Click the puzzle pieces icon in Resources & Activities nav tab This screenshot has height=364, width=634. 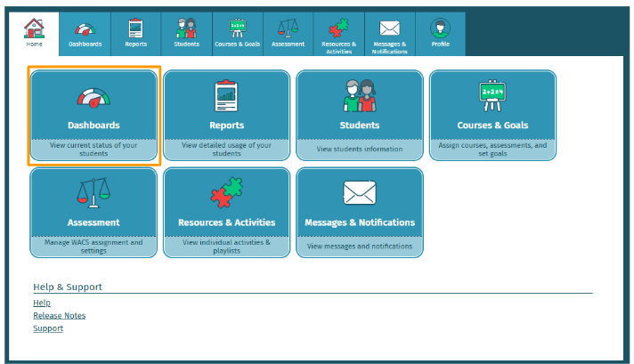pyautogui.click(x=339, y=28)
